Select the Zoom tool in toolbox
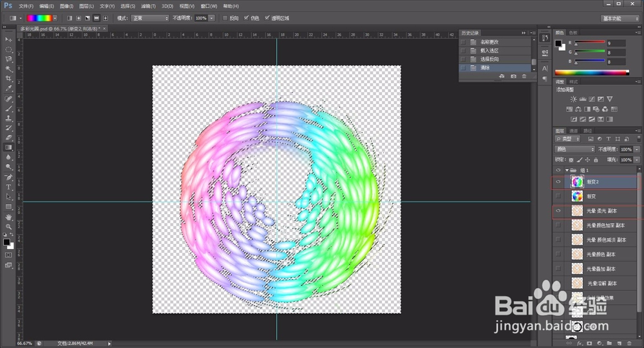The height and width of the screenshot is (348, 644). 8,227
